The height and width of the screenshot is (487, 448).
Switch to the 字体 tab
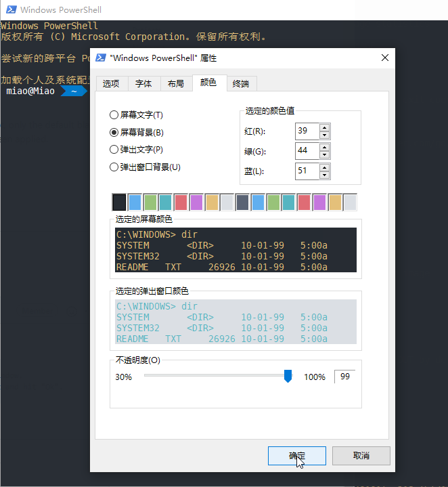coord(143,83)
